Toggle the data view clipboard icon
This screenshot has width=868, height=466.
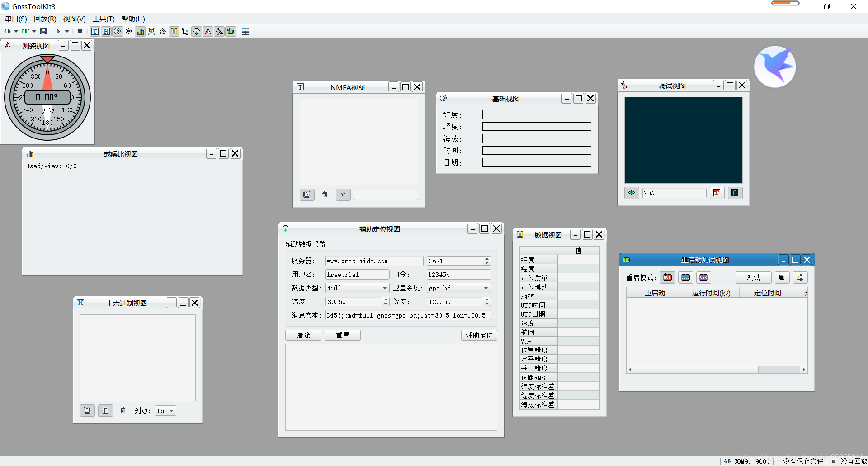tap(174, 31)
